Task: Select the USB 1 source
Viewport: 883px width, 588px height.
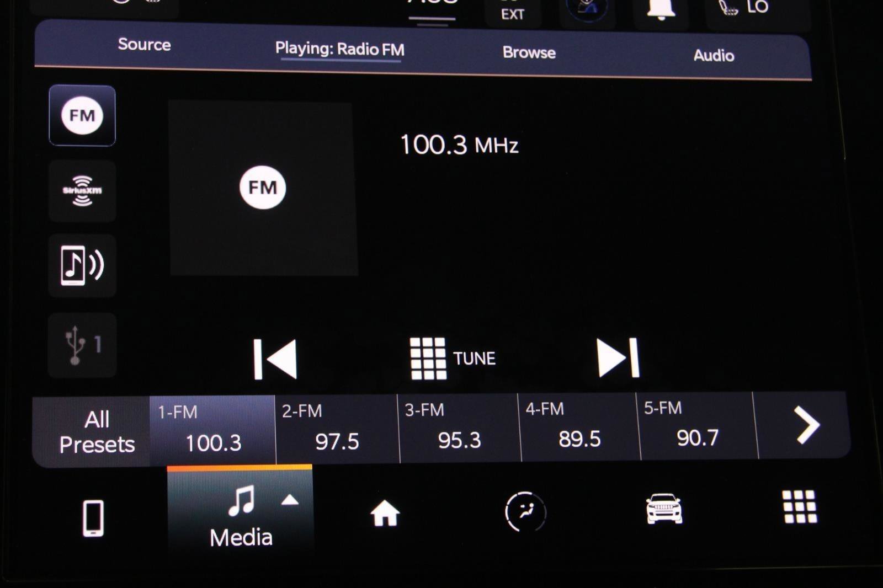Action: 82,345
